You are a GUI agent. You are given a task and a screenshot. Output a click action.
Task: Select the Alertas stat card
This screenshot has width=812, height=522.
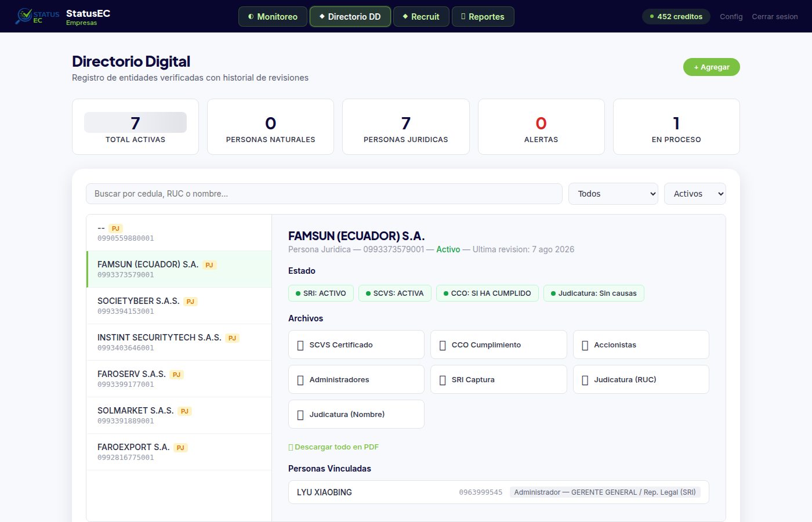coord(541,126)
